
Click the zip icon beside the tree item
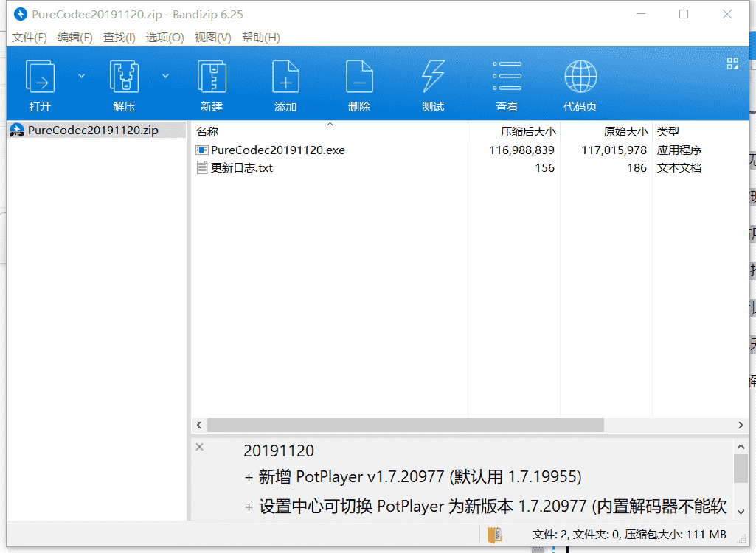[17, 131]
